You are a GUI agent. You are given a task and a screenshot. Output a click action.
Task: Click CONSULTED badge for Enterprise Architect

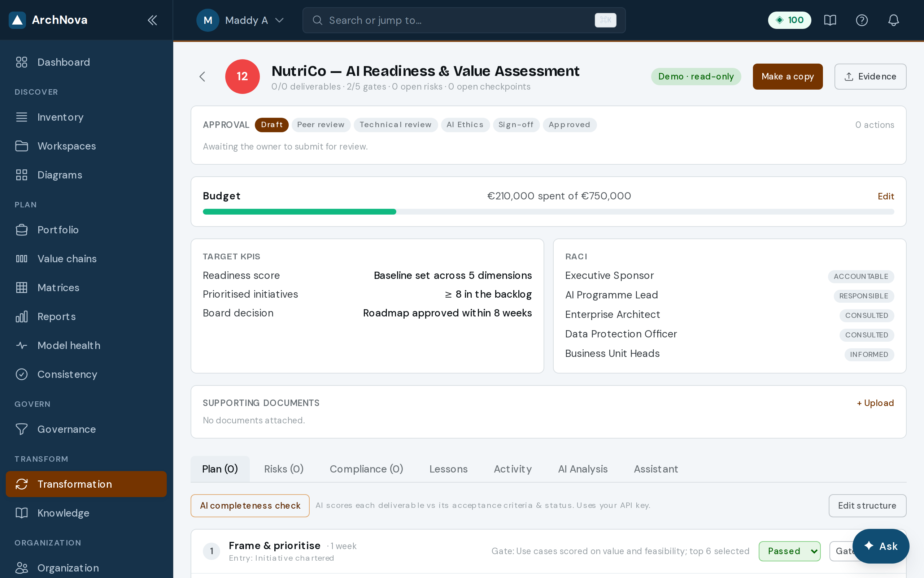866,315
